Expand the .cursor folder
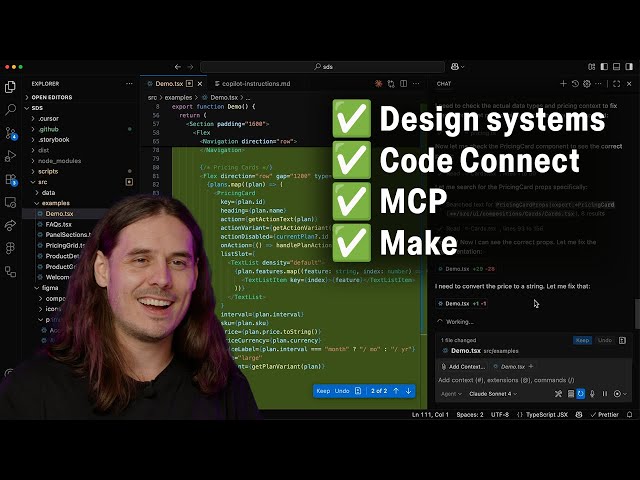 click(48, 118)
